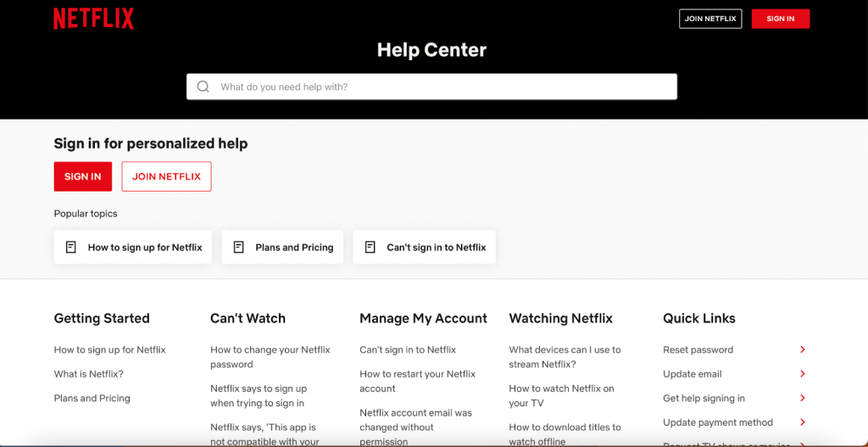Open the 'Plans and Pricing' popular topic card
The image size is (868, 447).
click(x=282, y=247)
